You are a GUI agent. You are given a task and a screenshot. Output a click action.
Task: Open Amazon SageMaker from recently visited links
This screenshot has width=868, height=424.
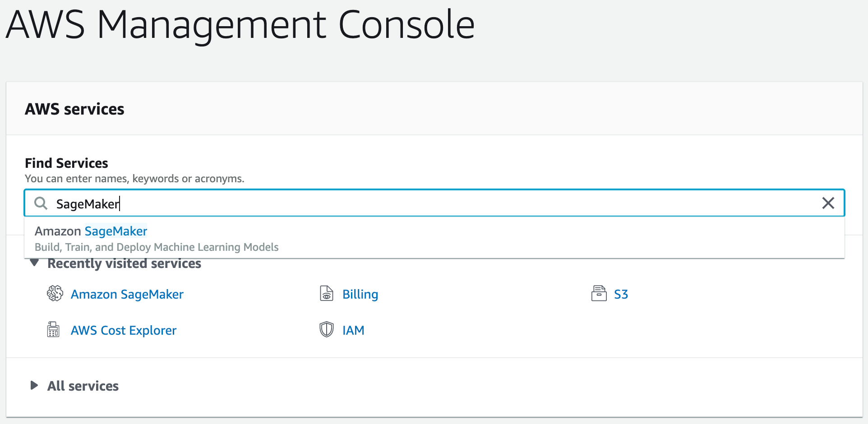point(127,294)
